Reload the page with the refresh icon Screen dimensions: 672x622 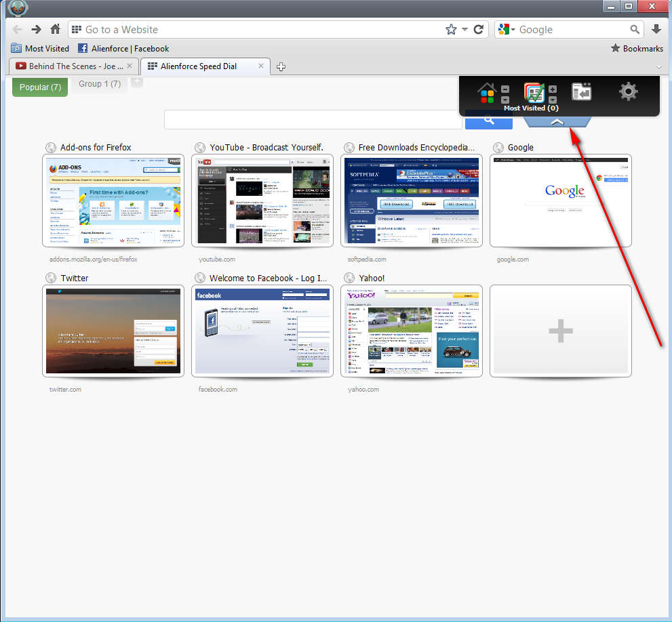pos(479,30)
